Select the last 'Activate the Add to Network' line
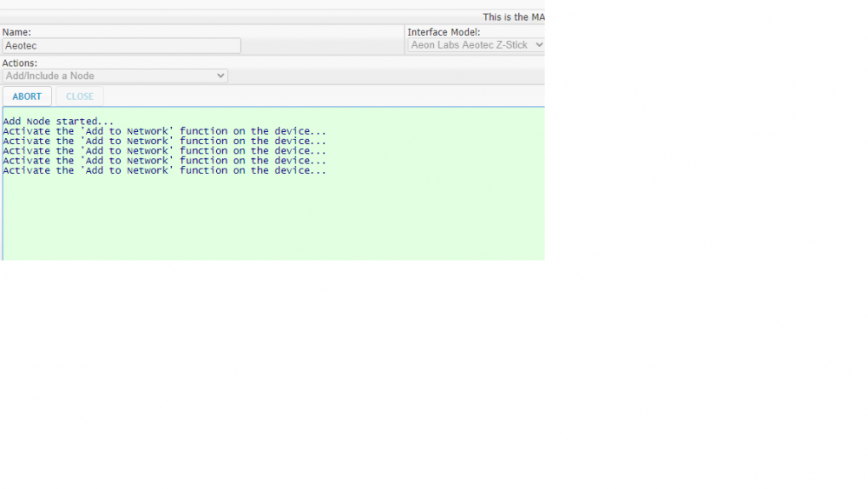The image size is (868, 489). [164, 171]
